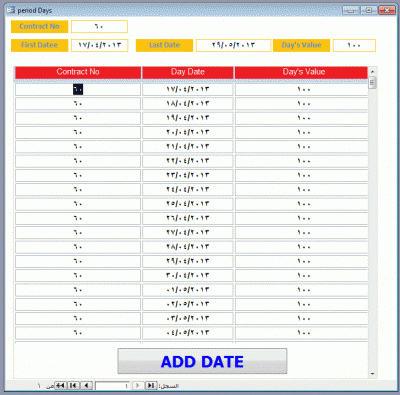Viewport: 400px width, 395px height.
Task: Click the Day Date cell showing 25/04/2013
Action: pos(188,204)
